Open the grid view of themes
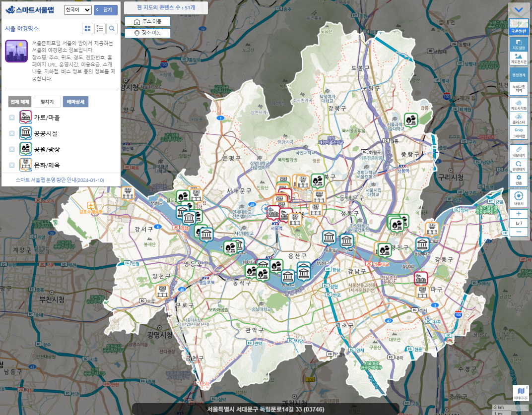Viewport: 532px width, 415px height. pyautogui.click(x=87, y=29)
